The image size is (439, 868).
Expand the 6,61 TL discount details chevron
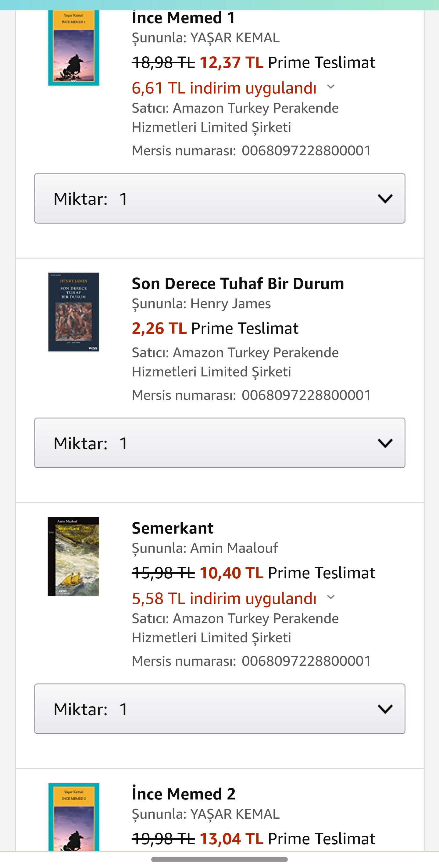[331, 87]
